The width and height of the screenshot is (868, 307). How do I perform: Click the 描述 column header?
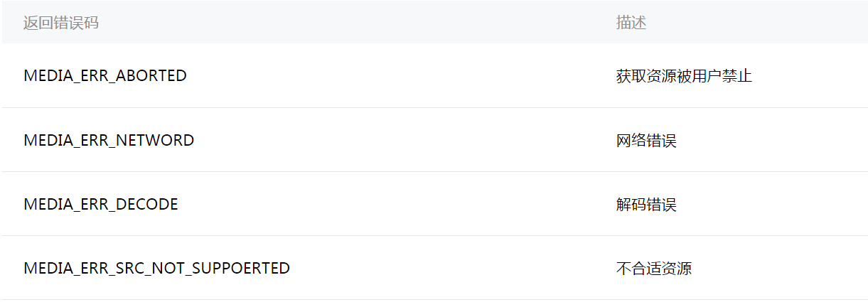coord(631,23)
